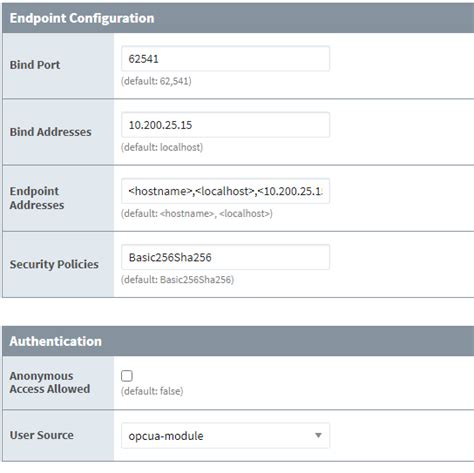The height and width of the screenshot is (473, 474).
Task: Click the default localhost hint text
Action: (162, 147)
